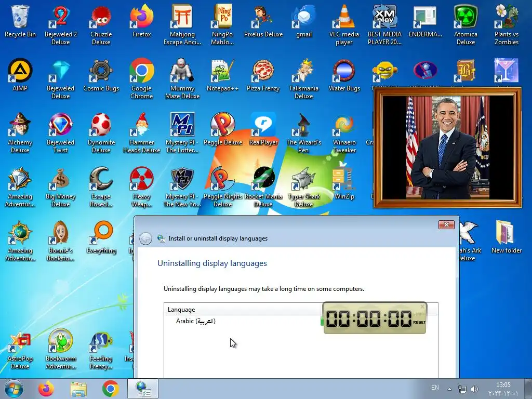Launch Dynomite Deluxe shortcut

coord(101,132)
